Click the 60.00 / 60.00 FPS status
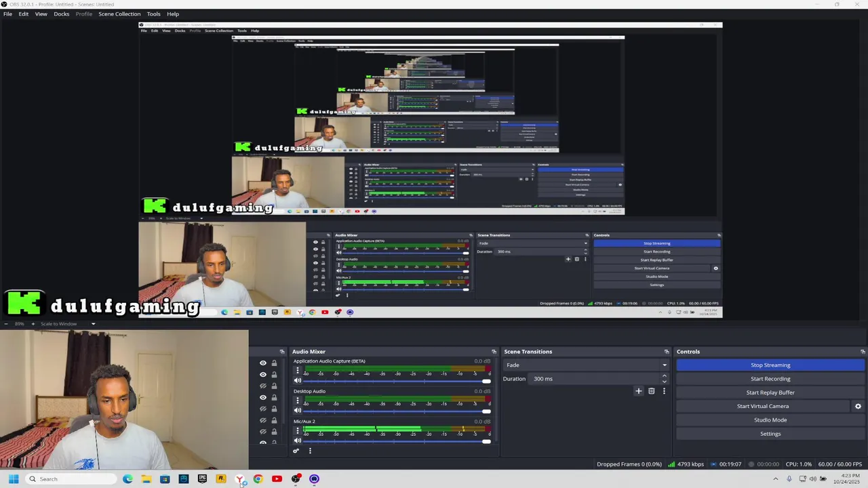This screenshot has height=488, width=868. tap(840, 464)
